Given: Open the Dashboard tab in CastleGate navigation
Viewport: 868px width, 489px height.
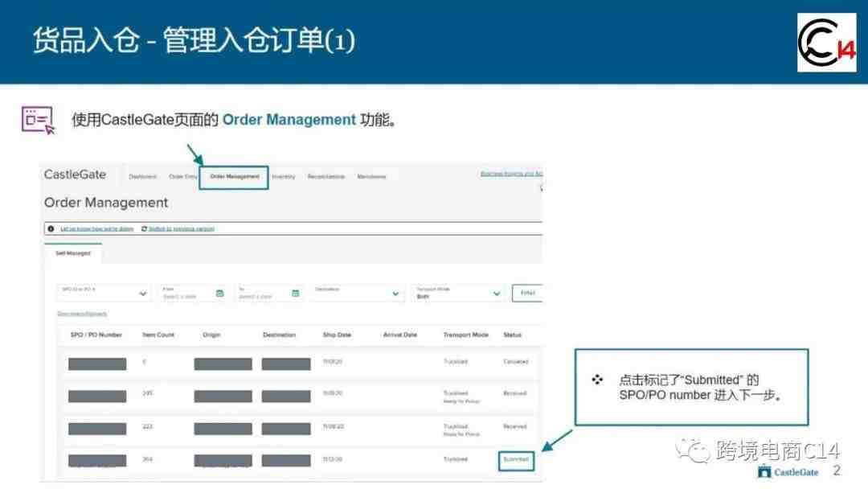Looking at the screenshot, I should pyautogui.click(x=142, y=177).
